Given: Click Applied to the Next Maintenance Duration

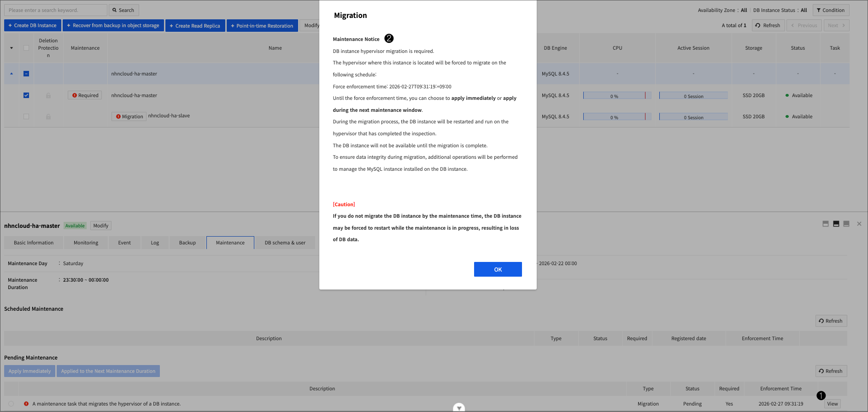Looking at the screenshot, I should (108, 371).
